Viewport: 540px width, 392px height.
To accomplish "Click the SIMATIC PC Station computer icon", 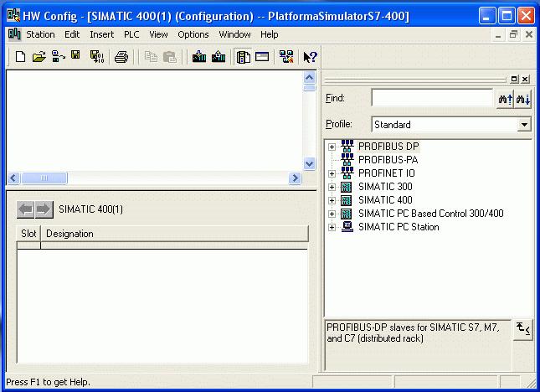I will pos(347,227).
